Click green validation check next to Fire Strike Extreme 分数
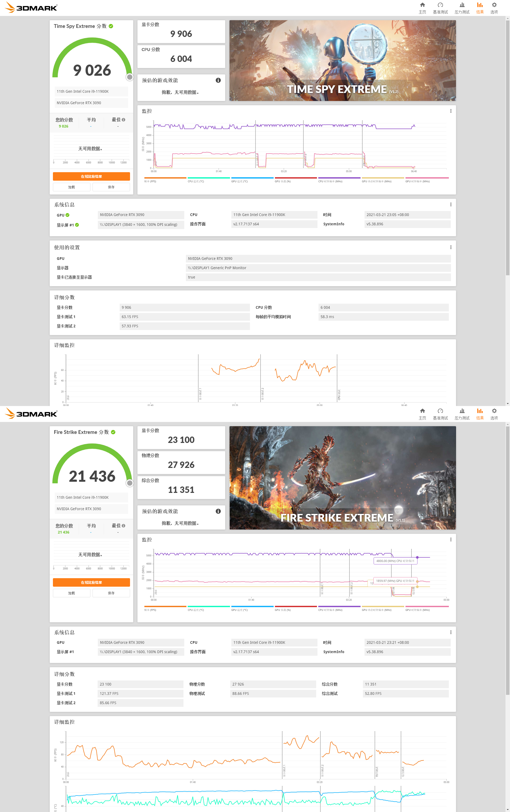This screenshot has height=812, width=510. [113, 432]
